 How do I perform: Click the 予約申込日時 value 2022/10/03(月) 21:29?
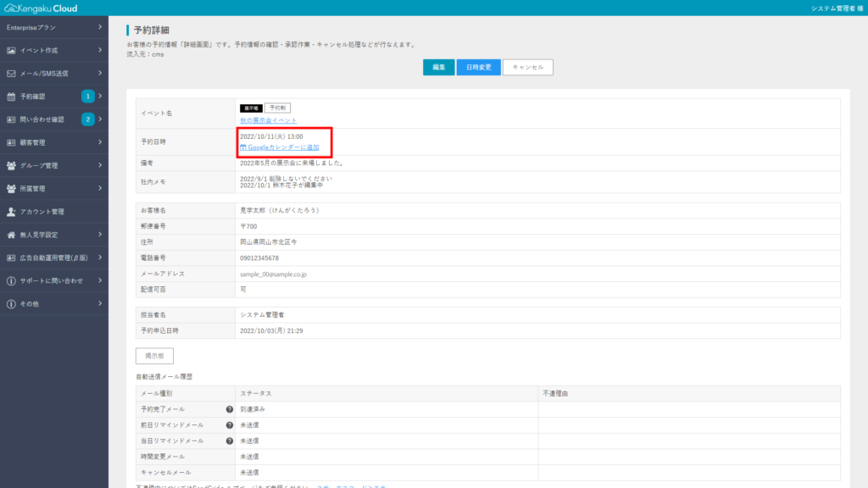[271, 331]
